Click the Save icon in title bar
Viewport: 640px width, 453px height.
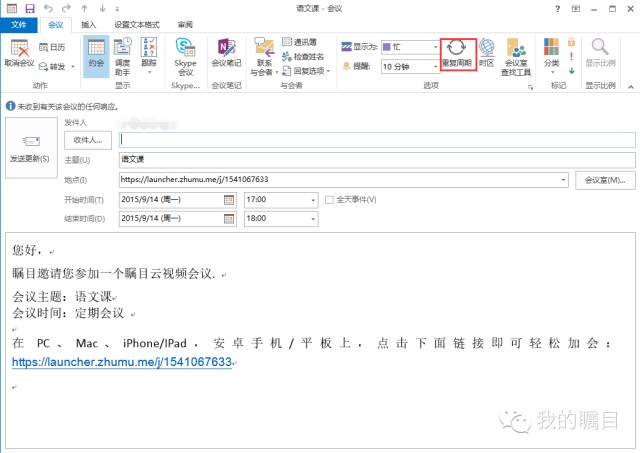(30, 9)
